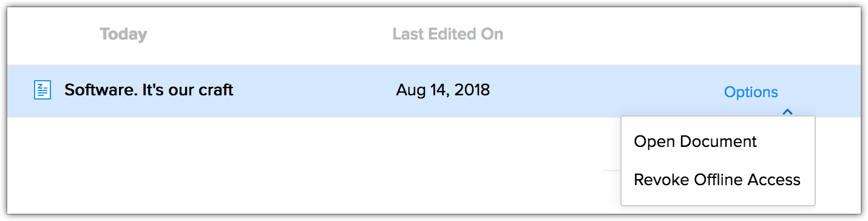Select the highlighted document row background
Viewport: 868px width, 221px height.
[x=433, y=91]
